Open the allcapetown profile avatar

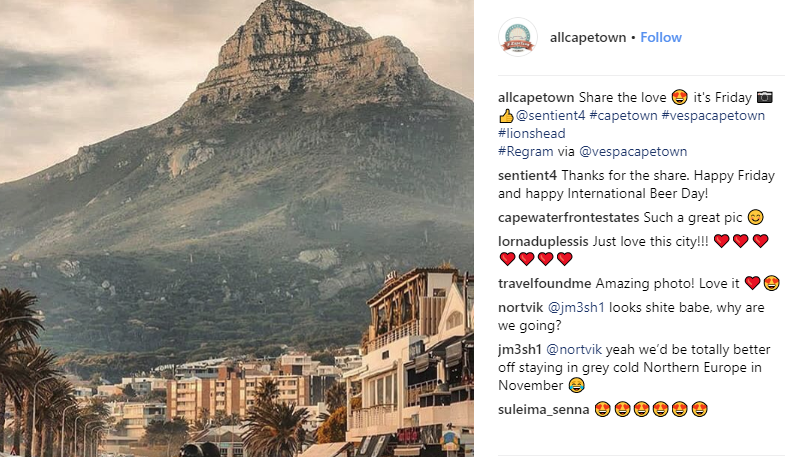518,37
